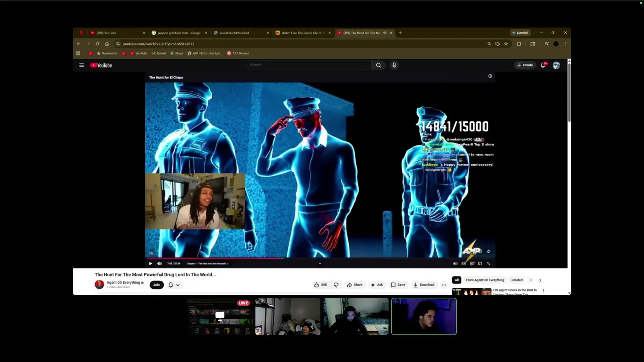Open the browser home page icon
This screenshot has width=644, height=362.
[107, 44]
